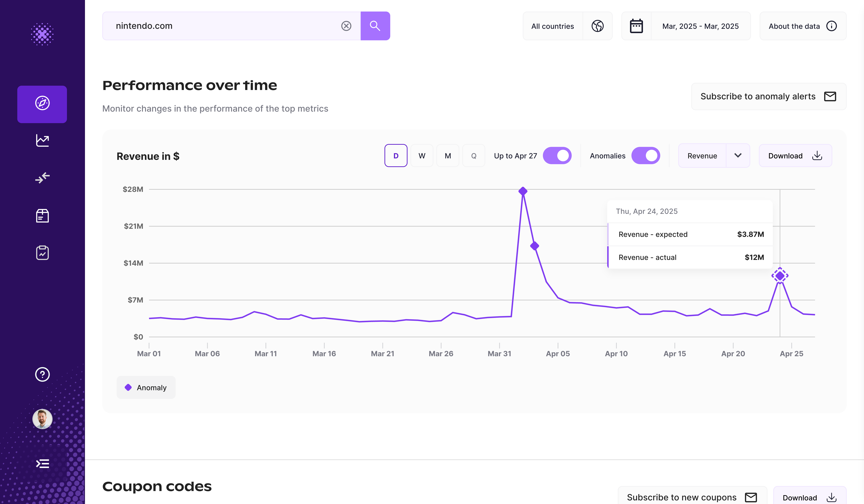Click the "Revenue - expected" tooltip row
Image resolution: width=864 pixels, height=504 pixels.
point(690,235)
